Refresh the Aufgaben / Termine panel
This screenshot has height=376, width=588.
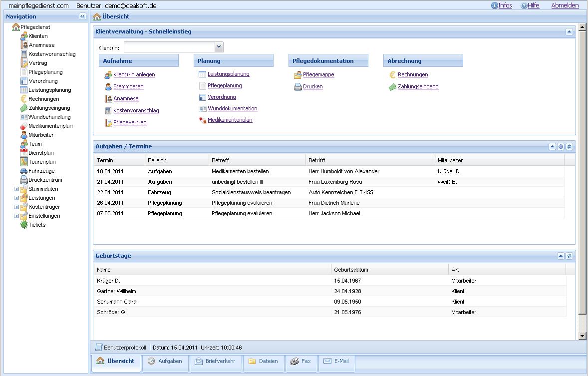pyautogui.click(x=569, y=147)
